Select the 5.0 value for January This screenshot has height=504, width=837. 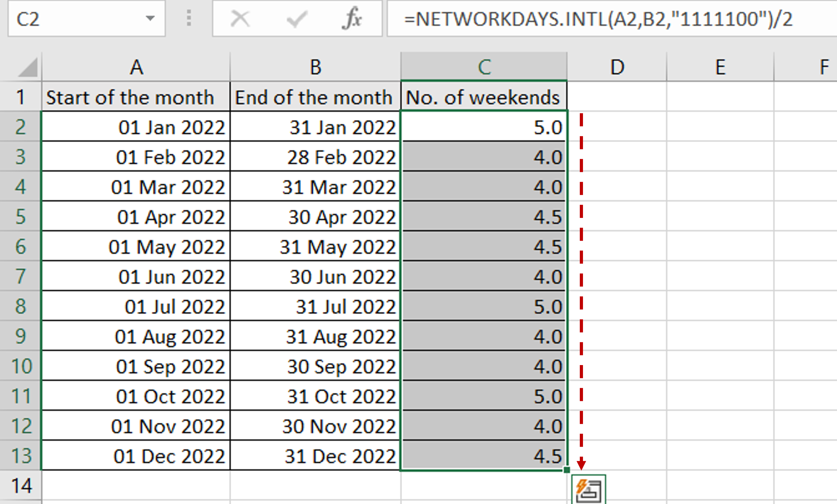click(x=484, y=127)
